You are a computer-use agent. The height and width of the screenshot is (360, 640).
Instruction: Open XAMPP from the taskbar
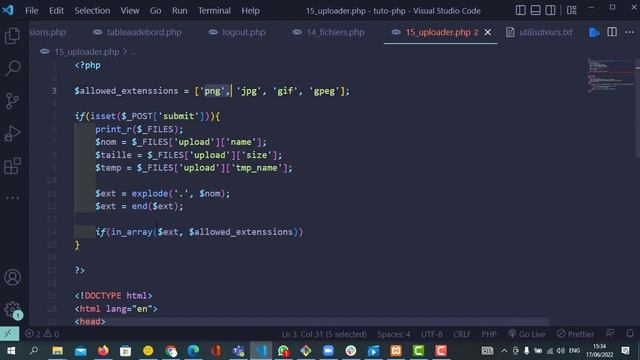point(396,351)
